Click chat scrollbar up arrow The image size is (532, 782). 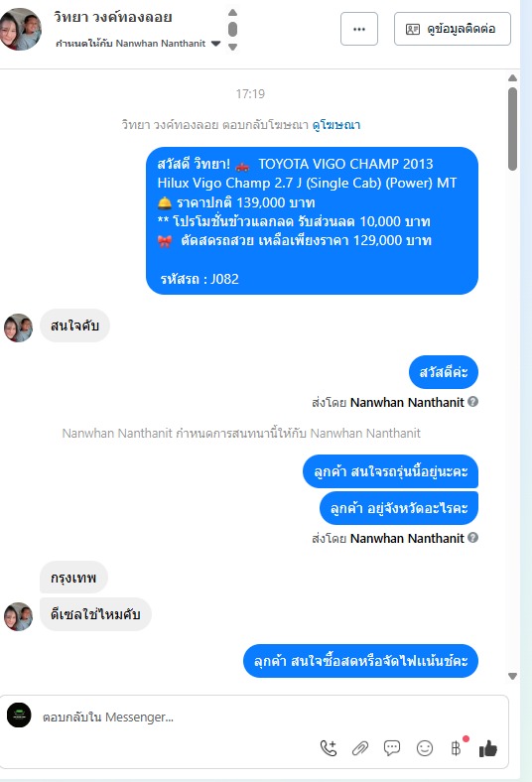(512, 77)
